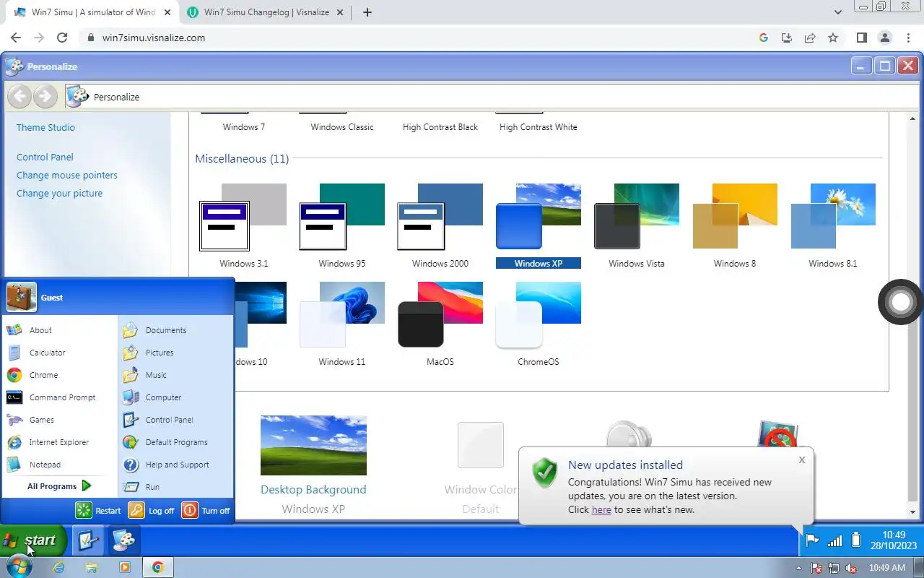Click the Log off button
Screen dimensions: 924x578
pyautogui.click(x=152, y=510)
